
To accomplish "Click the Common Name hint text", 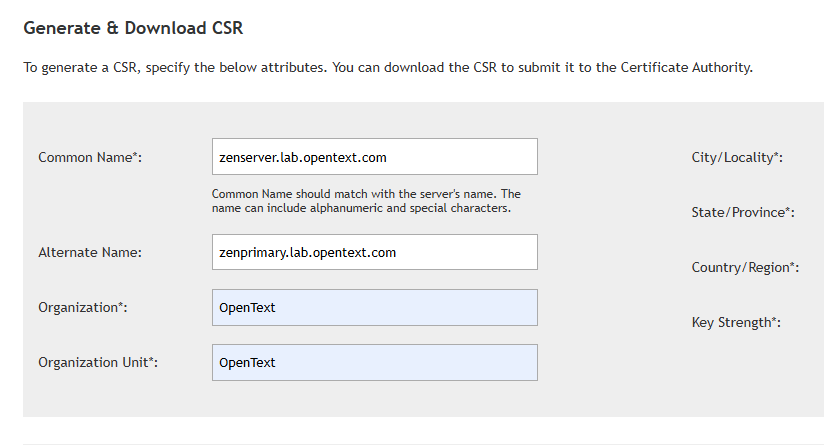I will click(365, 201).
